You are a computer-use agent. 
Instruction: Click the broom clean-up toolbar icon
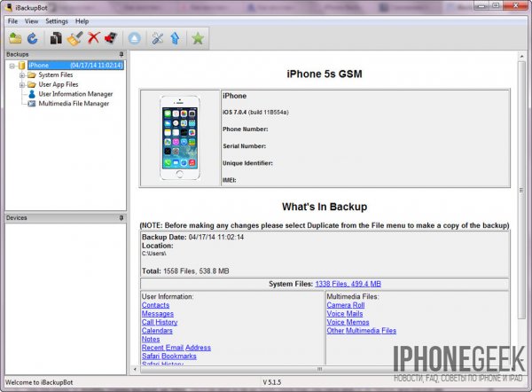point(75,38)
